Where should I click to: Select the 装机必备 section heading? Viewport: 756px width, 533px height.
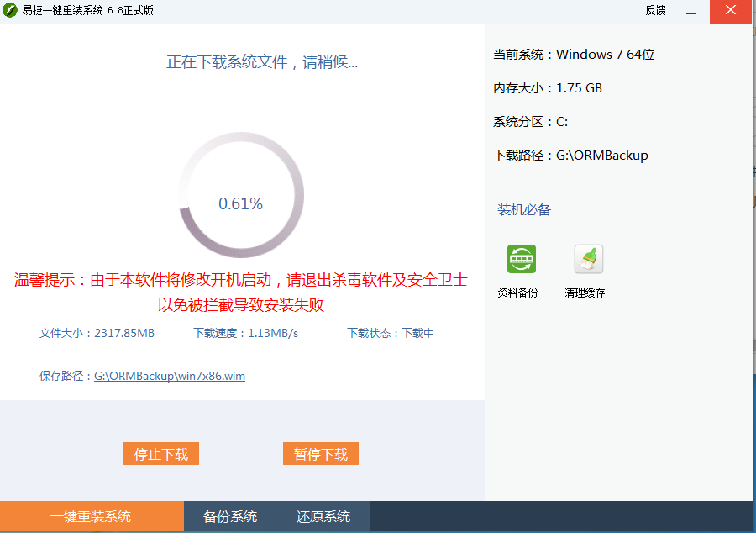pos(524,210)
